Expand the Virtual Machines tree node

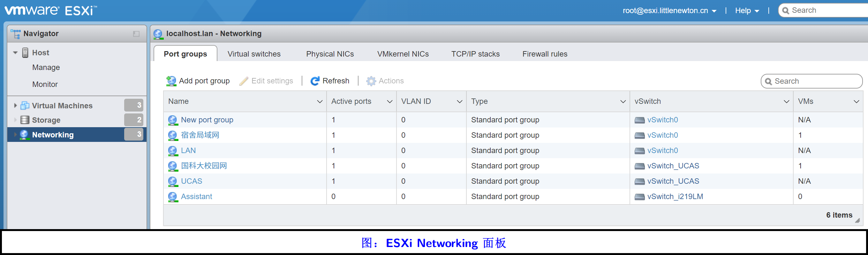[15, 105]
